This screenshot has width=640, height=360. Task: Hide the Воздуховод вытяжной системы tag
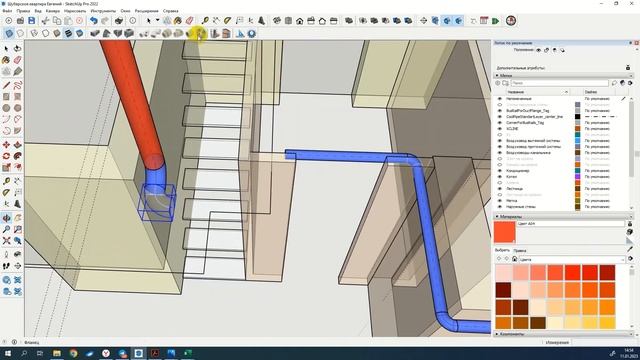tap(500, 140)
